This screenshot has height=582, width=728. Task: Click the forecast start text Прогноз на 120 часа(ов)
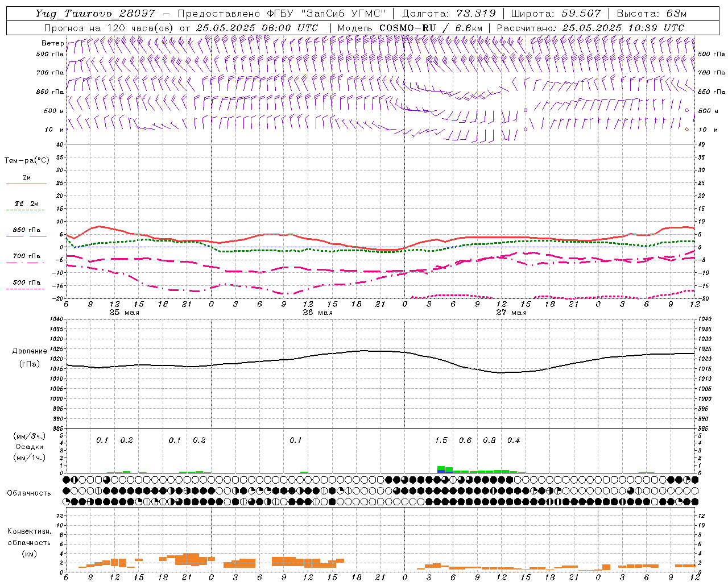point(109,28)
